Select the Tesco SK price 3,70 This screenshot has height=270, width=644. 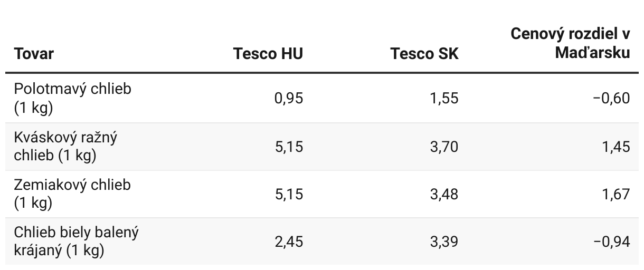[x=444, y=146]
